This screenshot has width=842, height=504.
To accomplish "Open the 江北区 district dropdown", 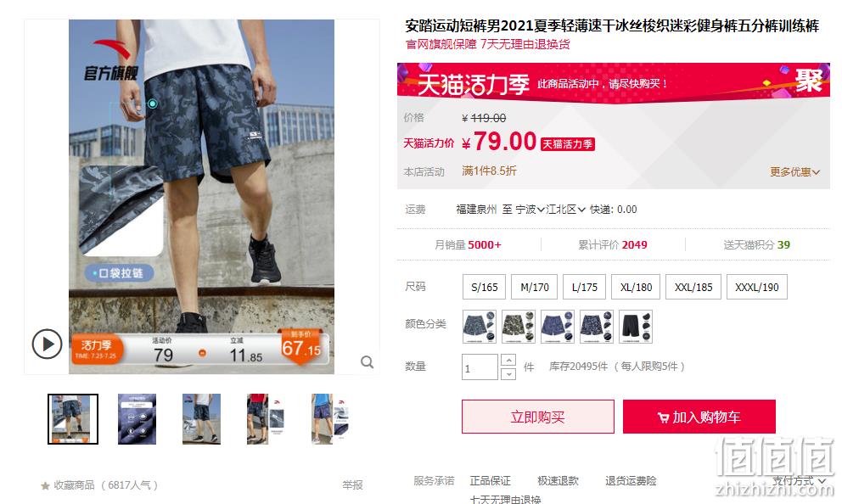I will [x=565, y=210].
